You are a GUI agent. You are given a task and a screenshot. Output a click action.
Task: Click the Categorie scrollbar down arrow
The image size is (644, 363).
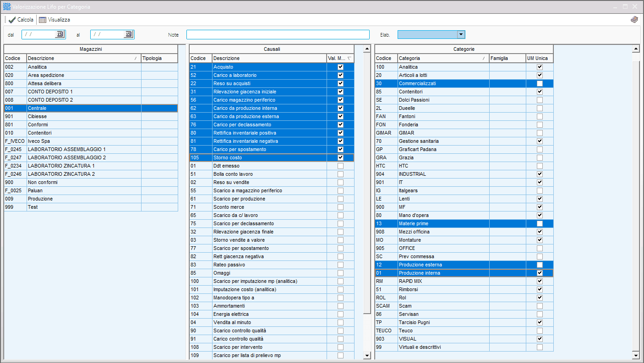tap(635, 355)
